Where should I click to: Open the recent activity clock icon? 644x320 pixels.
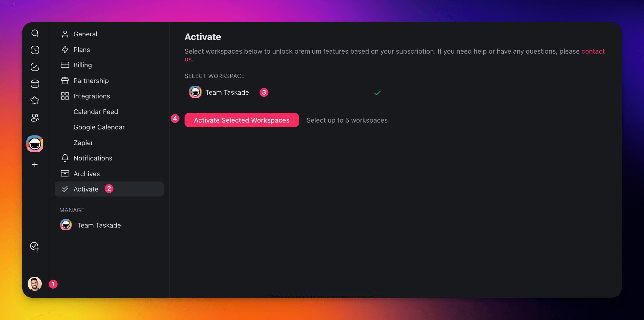(35, 50)
